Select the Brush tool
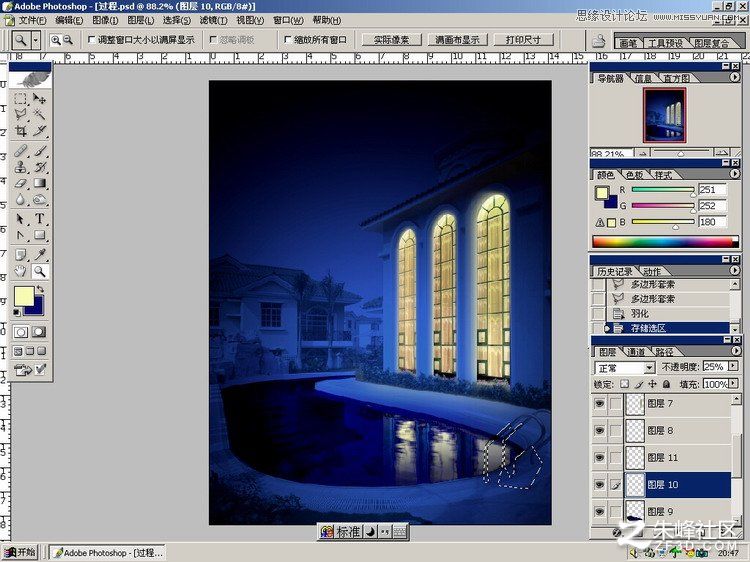Image resolution: width=750 pixels, height=562 pixels. pos(40,151)
